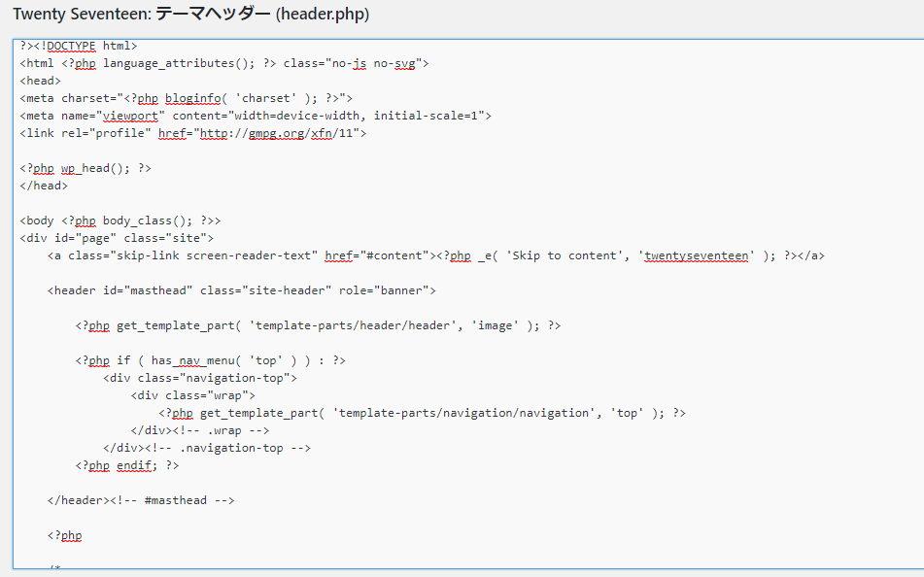Click the has_nav_menu( 'top' ) if line
This screenshot has width=924, height=577.
pos(211,360)
